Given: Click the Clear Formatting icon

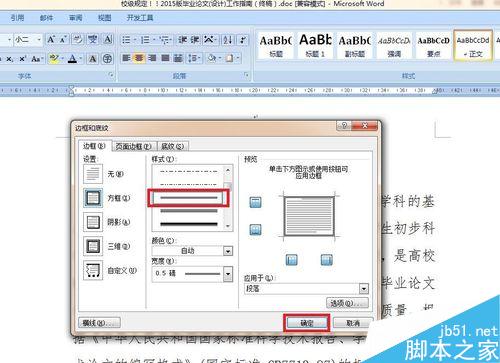Looking at the screenshot, I should (x=77, y=40).
